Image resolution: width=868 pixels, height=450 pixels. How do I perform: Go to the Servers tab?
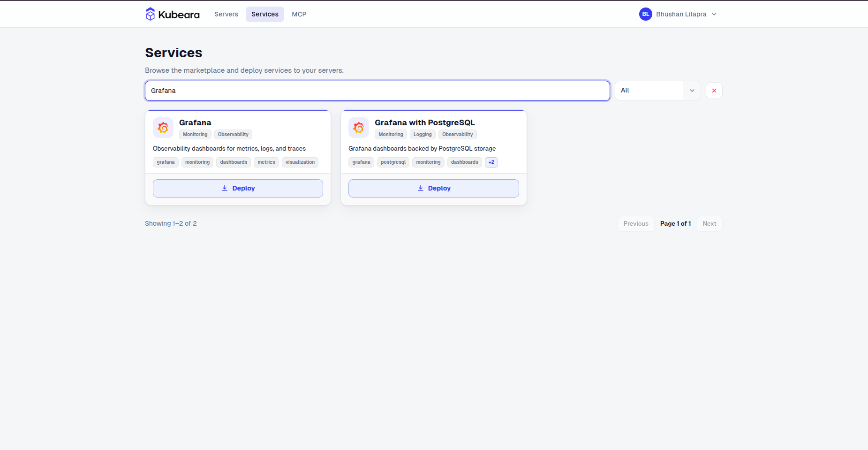point(226,14)
